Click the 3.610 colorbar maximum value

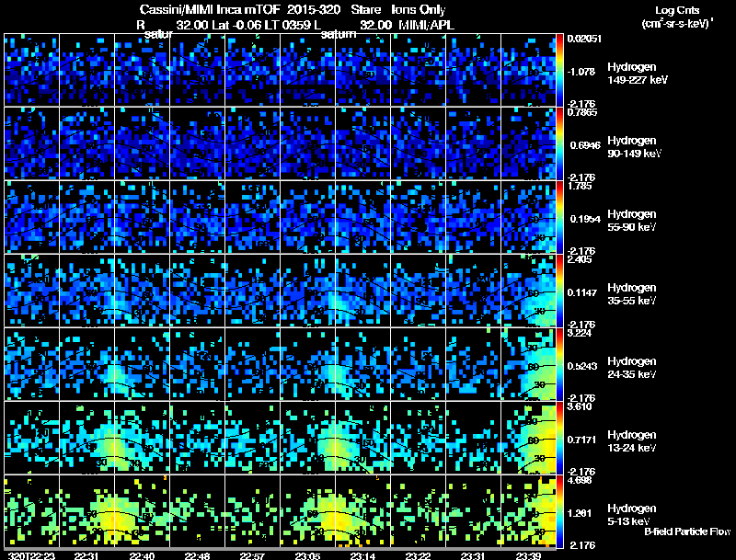[580, 407]
